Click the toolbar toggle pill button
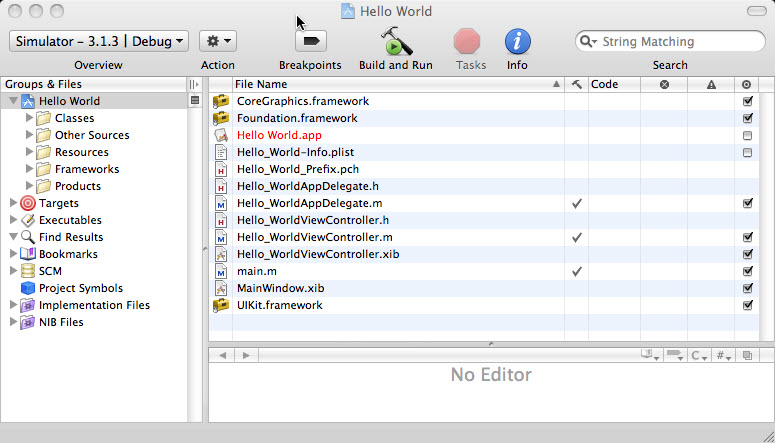 pyautogui.click(x=757, y=11)
